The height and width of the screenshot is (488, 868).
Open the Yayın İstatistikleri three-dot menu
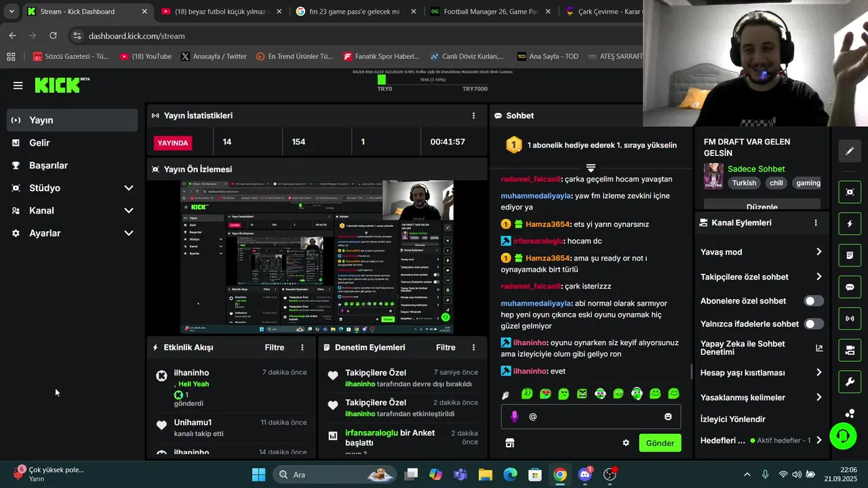[473, 116]
